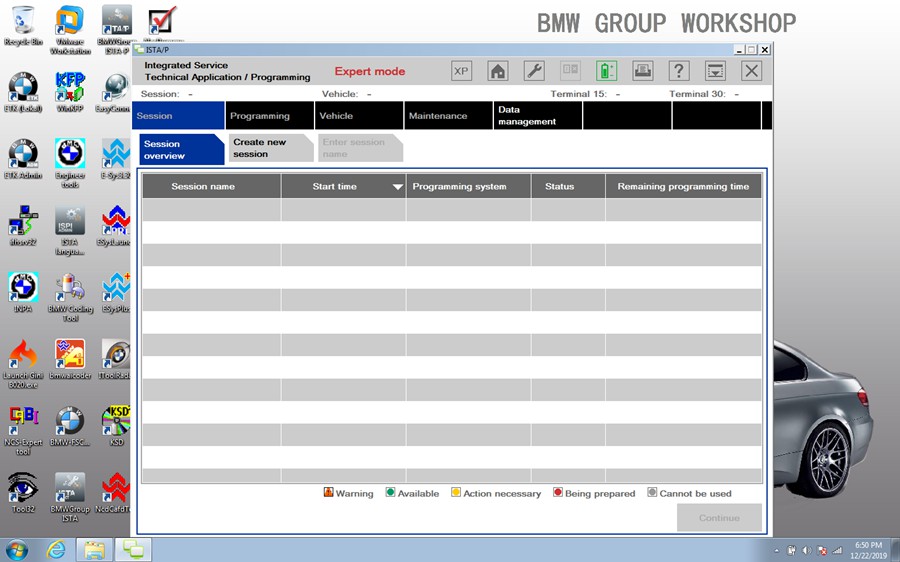The height and width of the screenshot is (562, 900).
Task: Select the BMW Coding Tool desktop icon
Action: pyautogui.click(x=70, y=296)
